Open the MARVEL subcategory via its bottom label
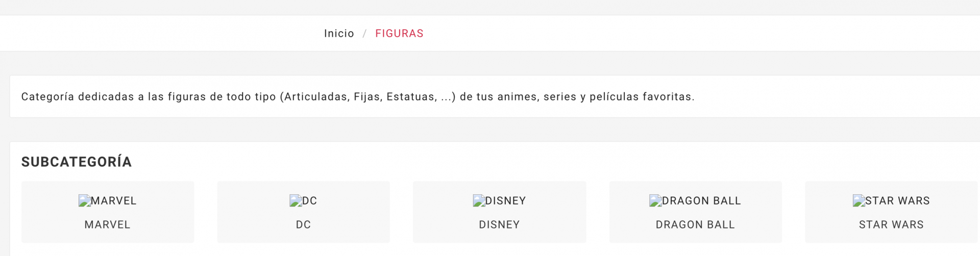Image resolution: width=980 pixels, height=256 pixels. coord(107,225)
